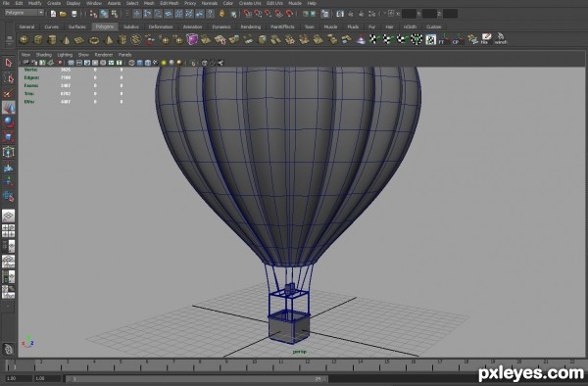Open a scene with folder icon
The width and height of the screenshot is (588, 386).
click(63, 14)
